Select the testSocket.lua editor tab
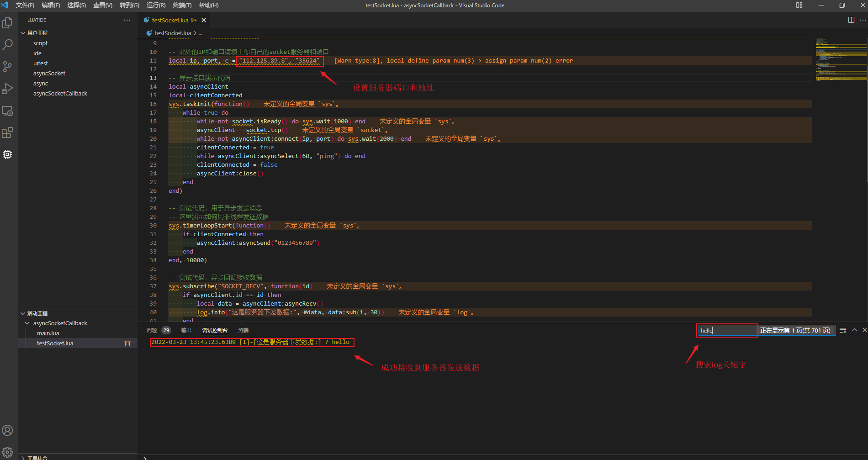868x460 pixels. pos(175,20)
